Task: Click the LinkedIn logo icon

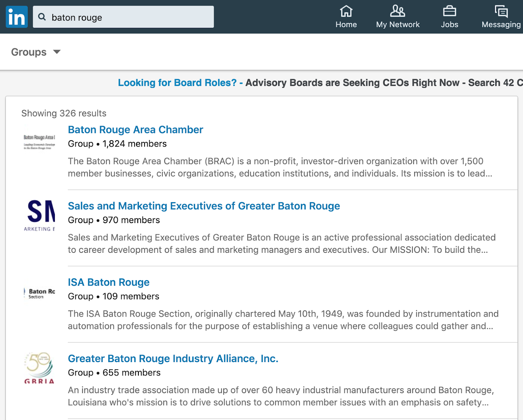Action: pos(17,17)
